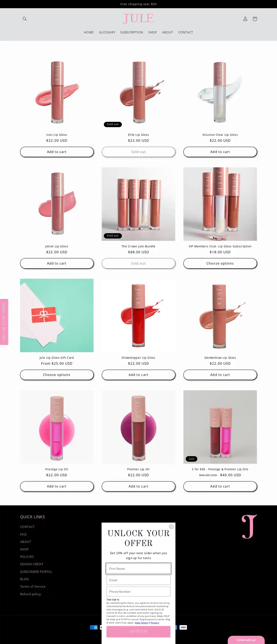Image resolution: width=277 pixels, height=644 pixels.
Task: Go to the SUBSCRIPTION menu item
Action: (132, 32)
